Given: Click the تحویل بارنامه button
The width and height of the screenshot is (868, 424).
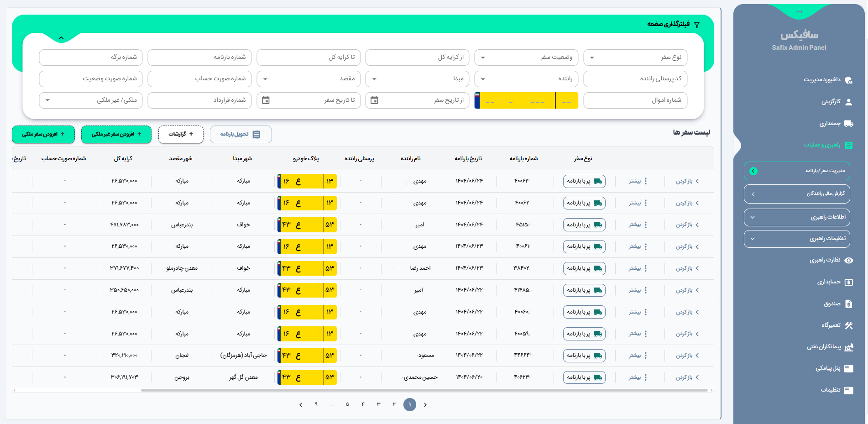Looking at the screenshot, I should click(241, 134).
